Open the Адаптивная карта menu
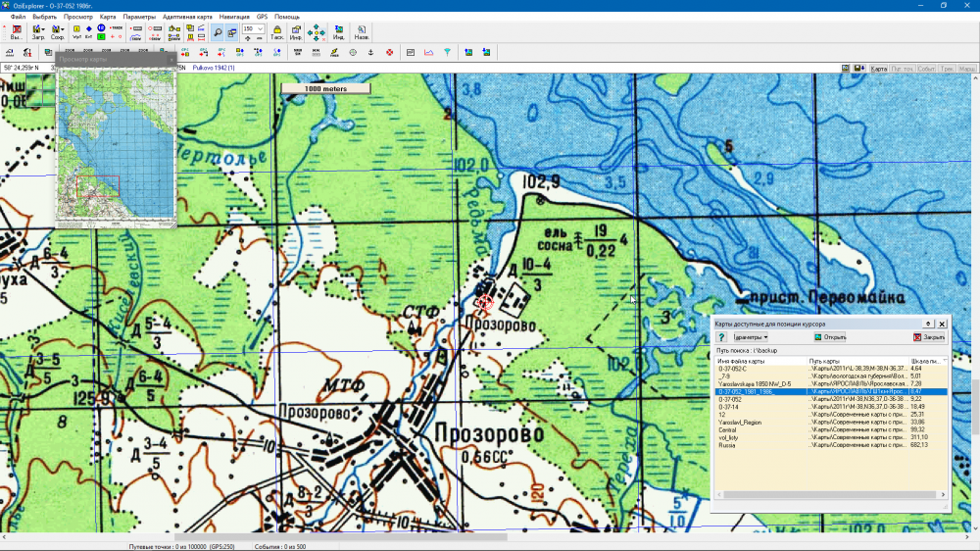 point(185,17)
